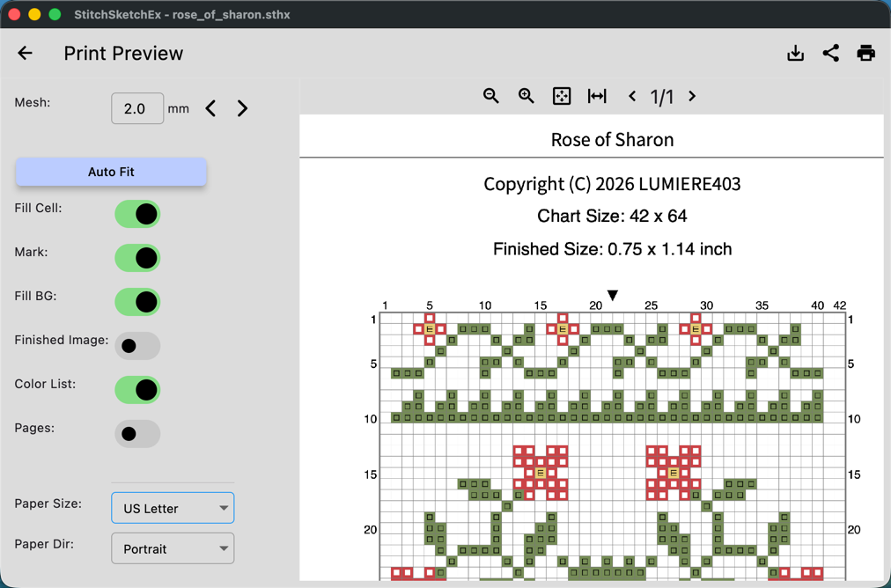Share the Rose of Sharon chart
Image resolution: width=891 pixels, height=588 pixels.
coord(831,54)
